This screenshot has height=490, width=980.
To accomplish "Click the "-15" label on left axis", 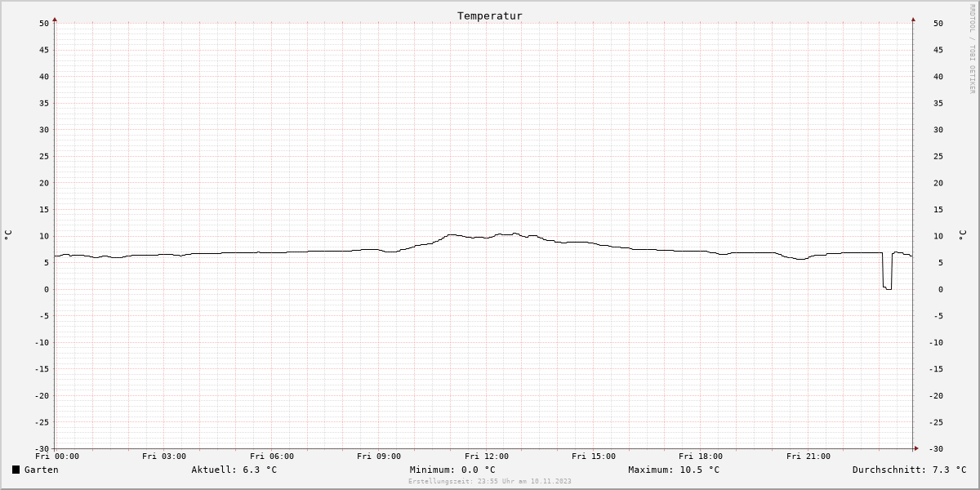I will [x=42, y=369].
